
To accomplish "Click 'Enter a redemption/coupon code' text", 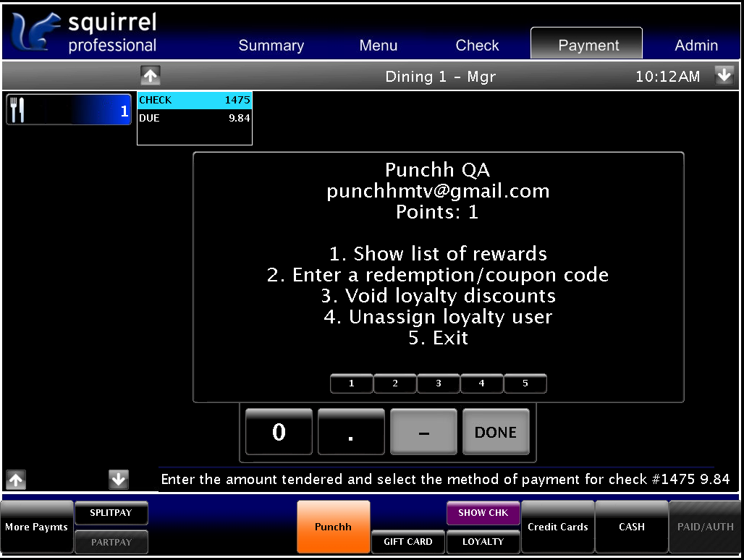I will tap(450, 275).
